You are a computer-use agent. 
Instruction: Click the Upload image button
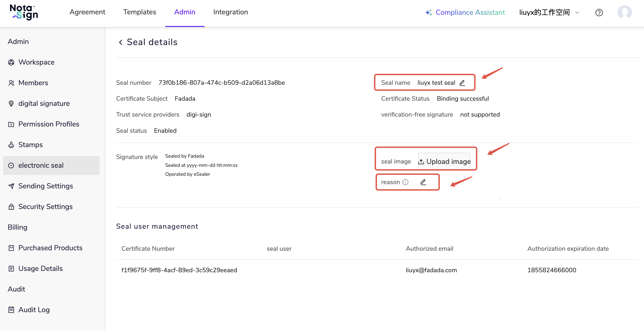click(444, 161)
